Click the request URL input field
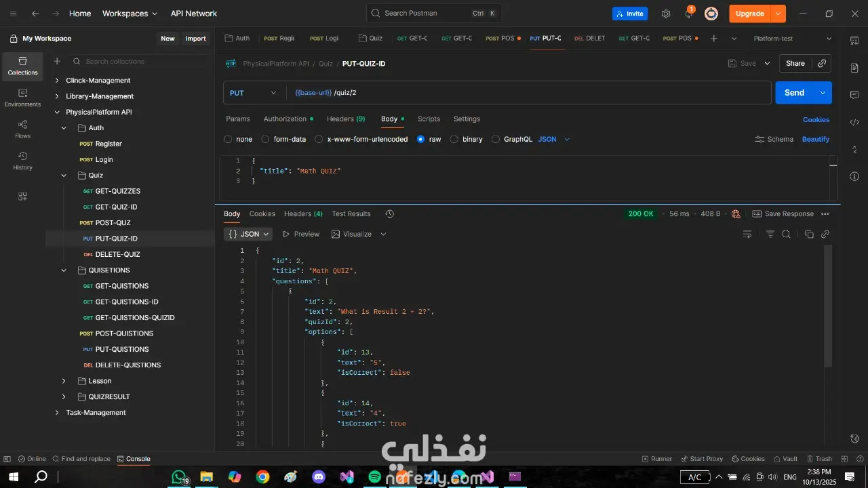 click(529, 93)
